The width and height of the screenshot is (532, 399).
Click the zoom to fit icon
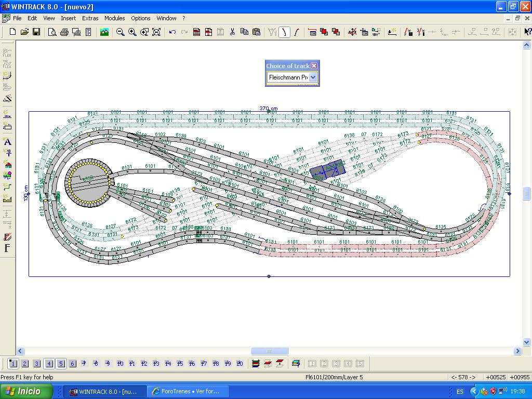(x=156, y=32)
